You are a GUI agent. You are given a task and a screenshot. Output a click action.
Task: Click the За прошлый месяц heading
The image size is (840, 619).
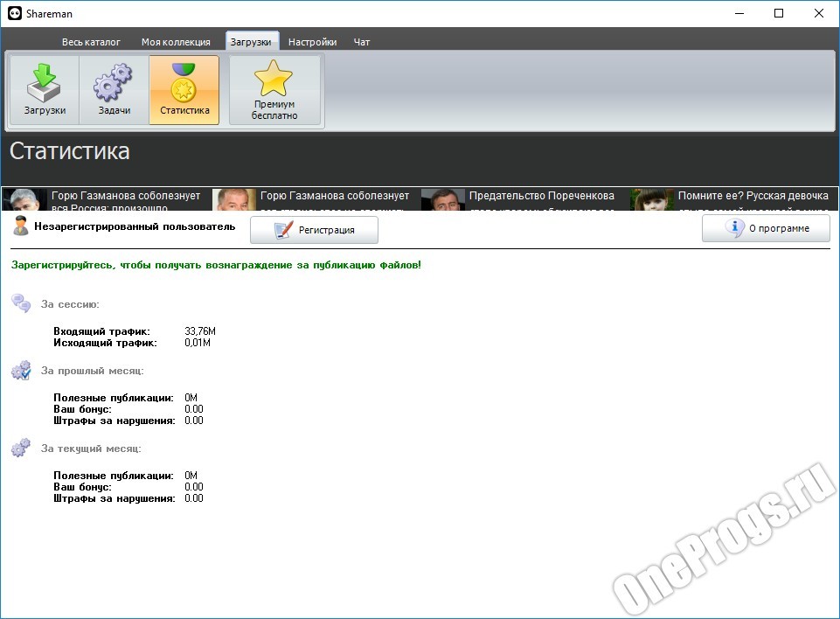pos(92,371)
